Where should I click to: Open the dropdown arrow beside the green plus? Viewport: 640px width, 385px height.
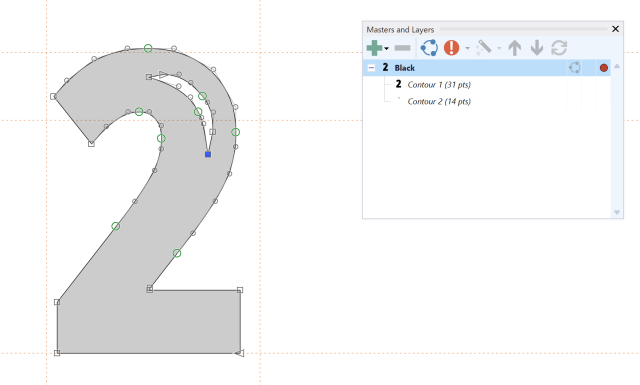click(x=387, y=48)
